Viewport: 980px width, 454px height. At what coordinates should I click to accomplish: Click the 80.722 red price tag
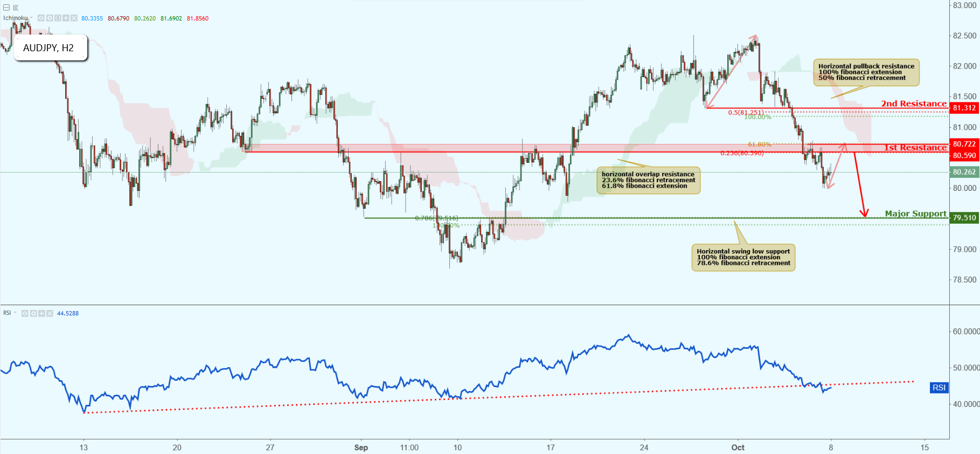[x=964, y=144]
